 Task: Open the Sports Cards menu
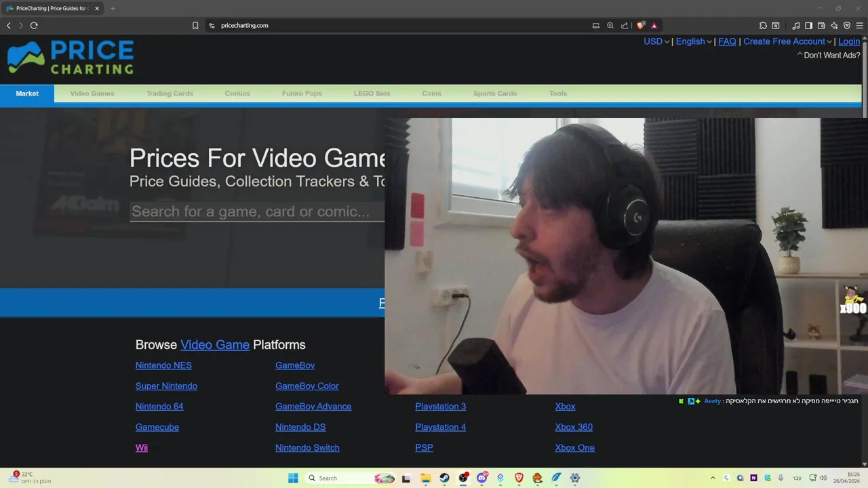(495, 94)
